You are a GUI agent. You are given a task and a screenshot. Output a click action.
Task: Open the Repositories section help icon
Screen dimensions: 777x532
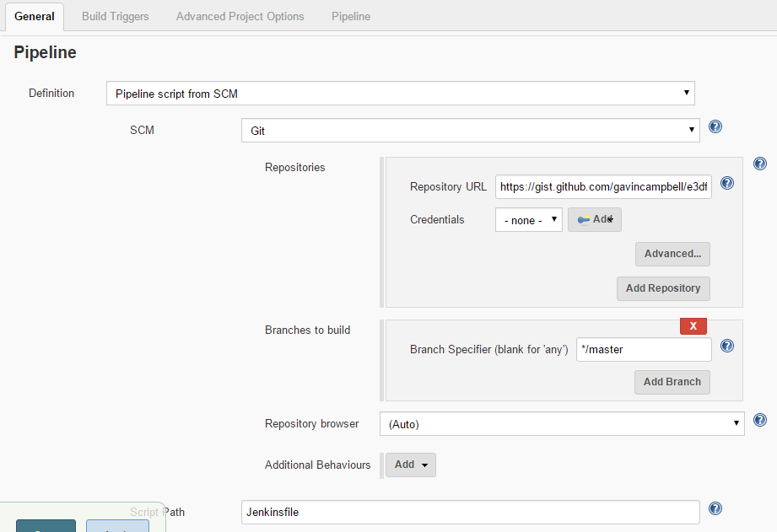tap(759, 163)
